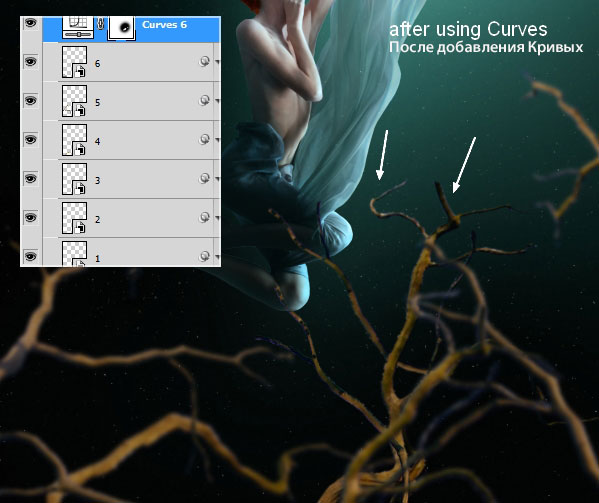Select layer 4 smart object thumbnail
This screenshot has height=503, width=599.
74,140
